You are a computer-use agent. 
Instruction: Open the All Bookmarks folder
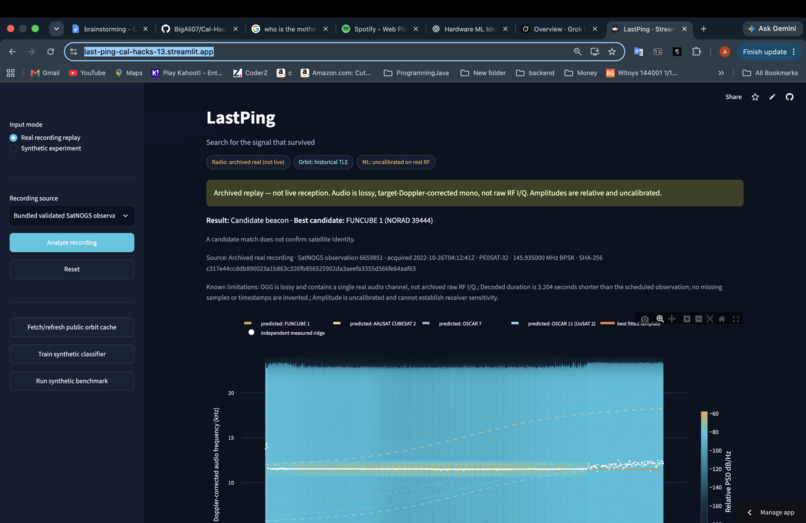point(770,73)
